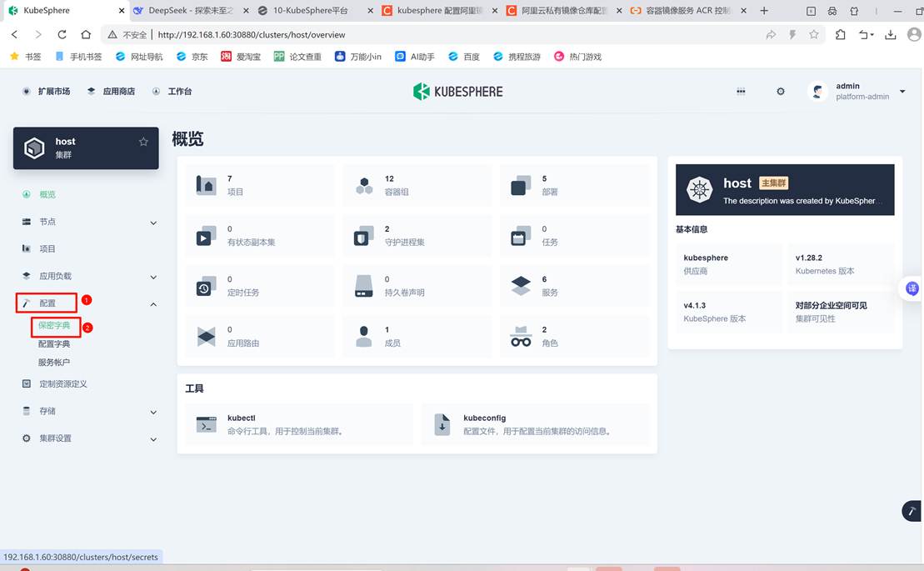This screenshot has width=924, height=571.
Task: Go to browser home page
Action: (86, 35)
